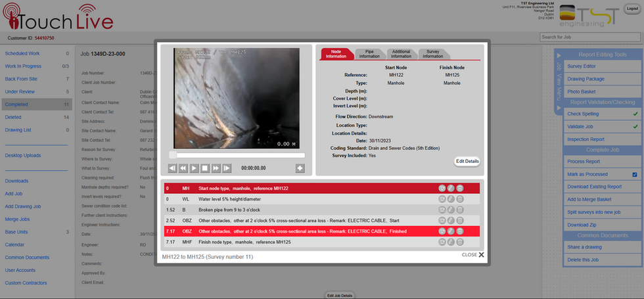644x299 pixels.
Task: Open the Merge Jobs page
Action: pyautogui.click(x=17, y=219)
